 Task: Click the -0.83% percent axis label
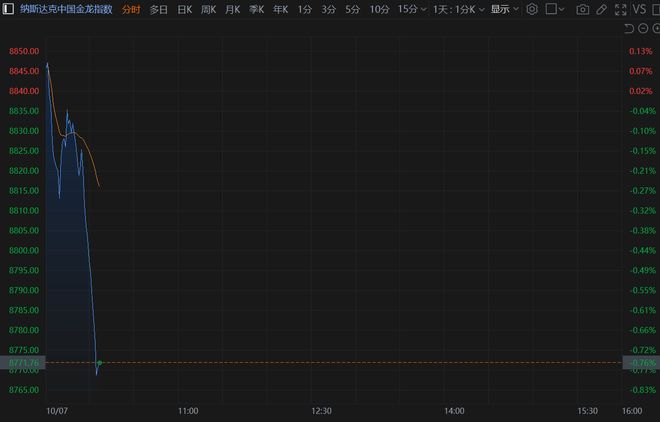pos(642,390)
